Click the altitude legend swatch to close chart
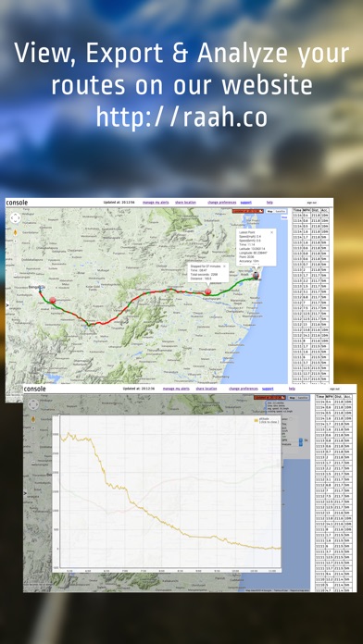The width and height of the screenshot is (363, 644). tap(257, 420)
